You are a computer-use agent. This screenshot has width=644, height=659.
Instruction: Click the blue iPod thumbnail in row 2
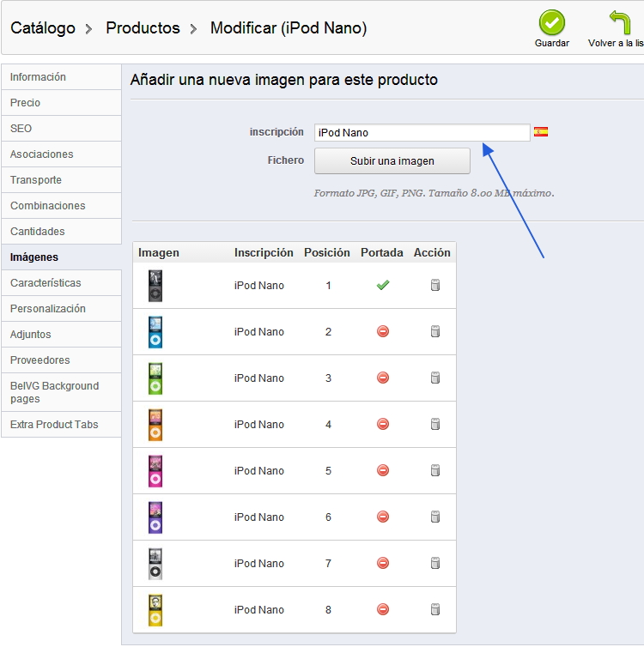[155, 332]
